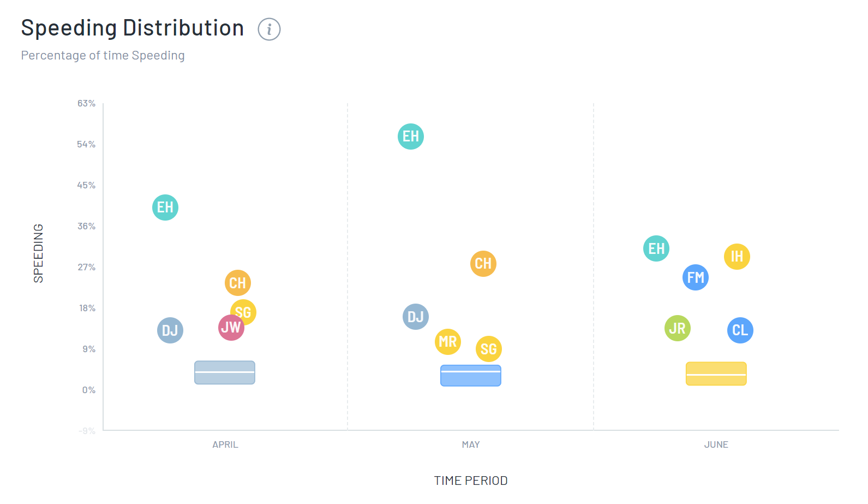The image size is (868, 504).
Task: Select the EH bubble in April
Action: [165, 207]
